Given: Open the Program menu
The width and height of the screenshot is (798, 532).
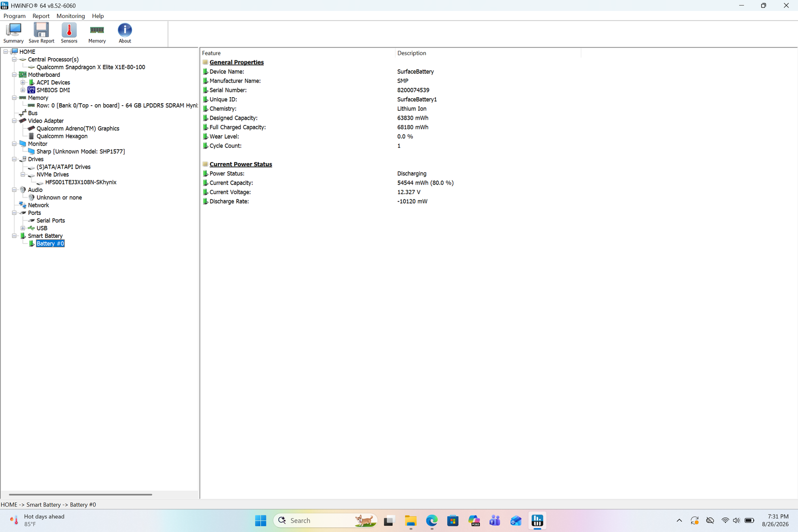Looking at the screenshot, I should [14, 16].
